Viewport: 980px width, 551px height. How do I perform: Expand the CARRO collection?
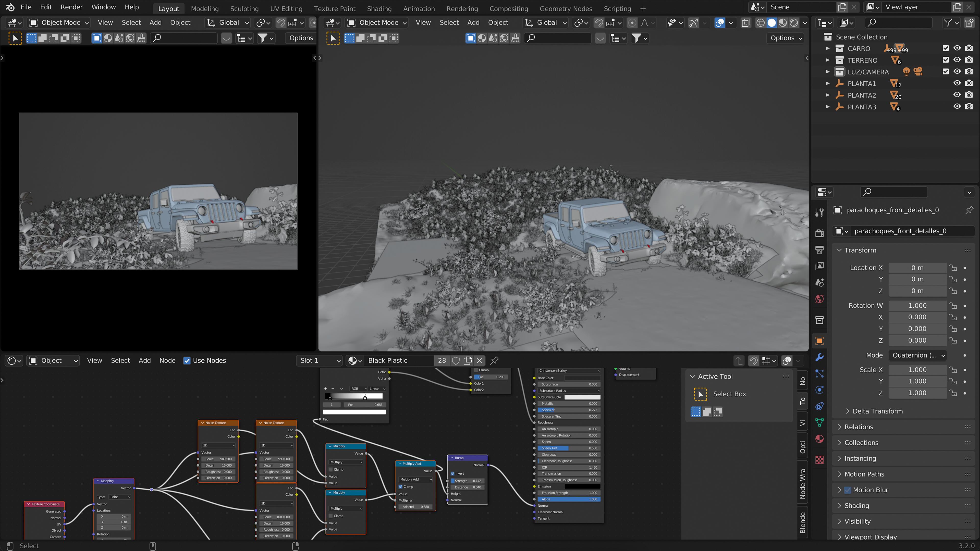827,48
